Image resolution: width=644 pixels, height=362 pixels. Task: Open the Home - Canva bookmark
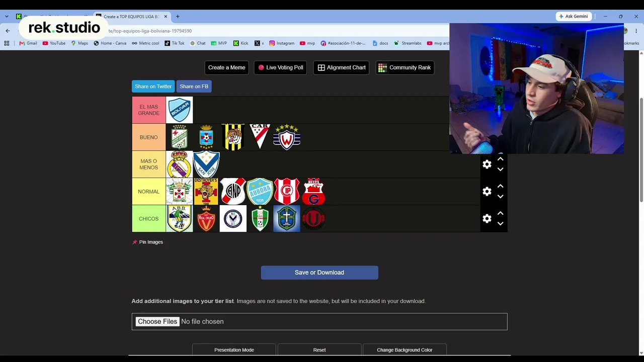[110, 43]
